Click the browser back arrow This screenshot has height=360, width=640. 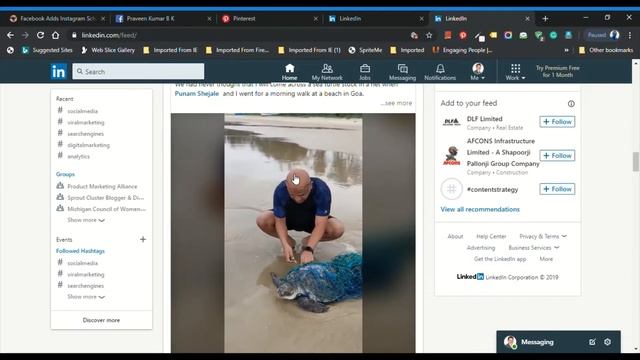point(10,35)
